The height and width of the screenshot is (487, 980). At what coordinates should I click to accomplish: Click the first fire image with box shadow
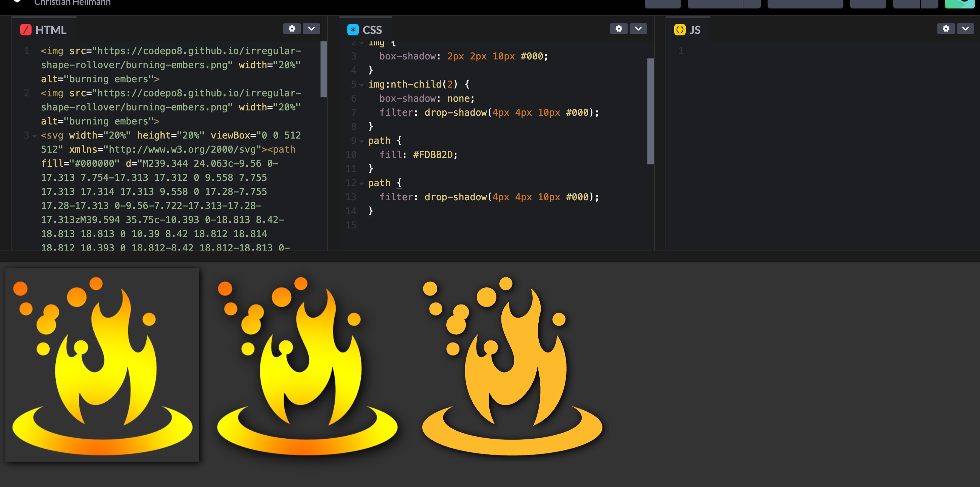click(102, 365)
